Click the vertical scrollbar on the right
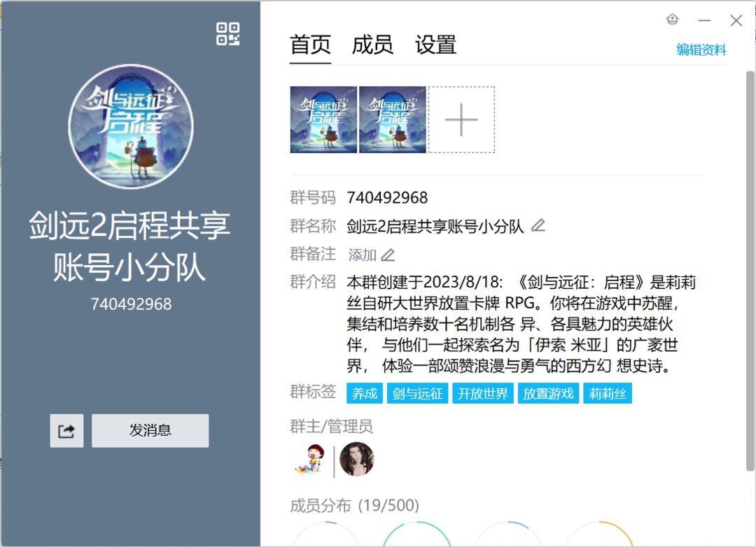Image resolution: width=756 pixels, height=547 pixels. click(x=750, y=270)
